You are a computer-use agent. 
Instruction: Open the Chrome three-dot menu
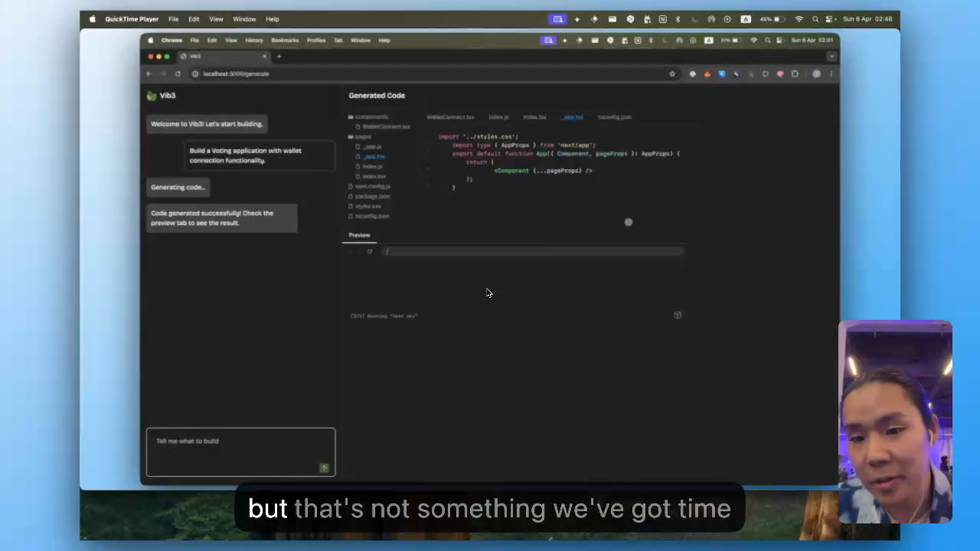[831, 74]
